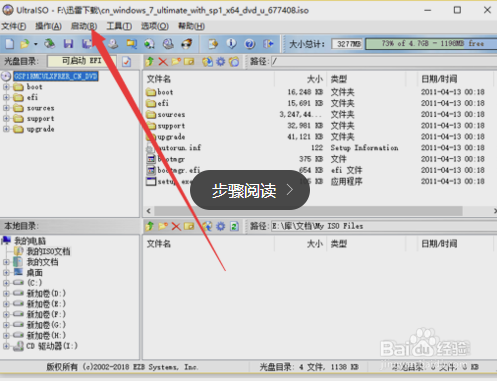Click the horizontal scrollbar in disc file list
The image size is (497, 382).
point(308,211)
